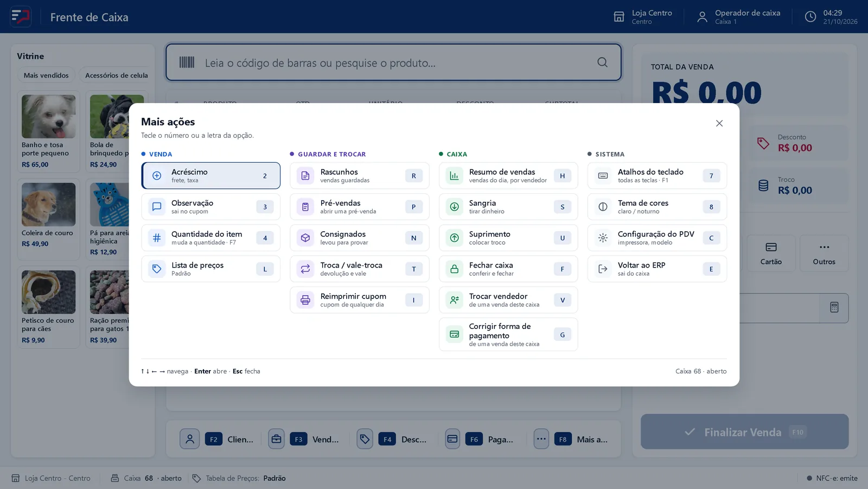Click the Cartão payment button
Viewport: 868px width, 489px height.
pyautogui.click(x=771, y=253)
